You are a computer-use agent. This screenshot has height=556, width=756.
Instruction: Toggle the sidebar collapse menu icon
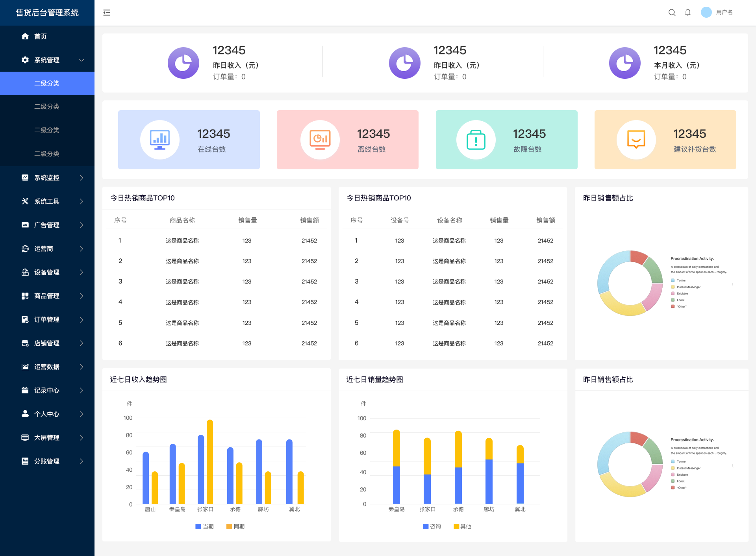click(x=107, y=13)
